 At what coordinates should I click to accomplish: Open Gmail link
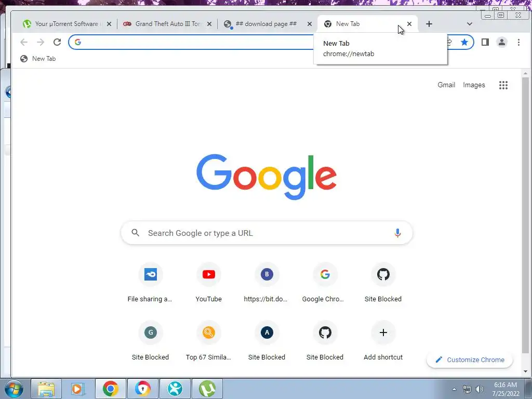pos(446,85)
